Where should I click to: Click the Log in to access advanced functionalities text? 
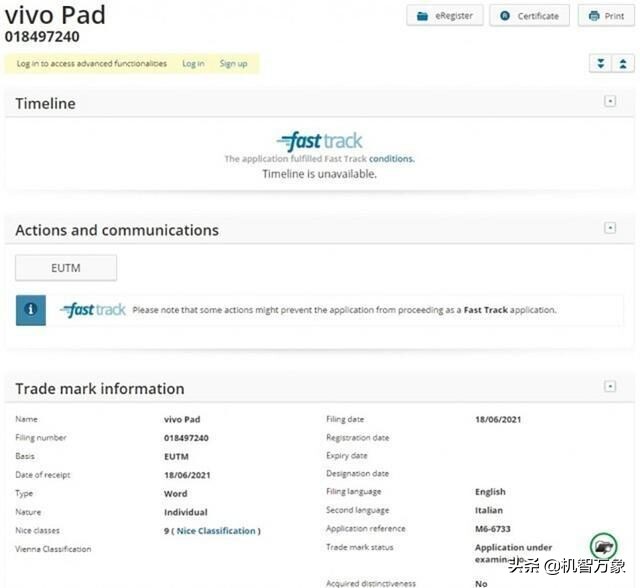(91, 64)
